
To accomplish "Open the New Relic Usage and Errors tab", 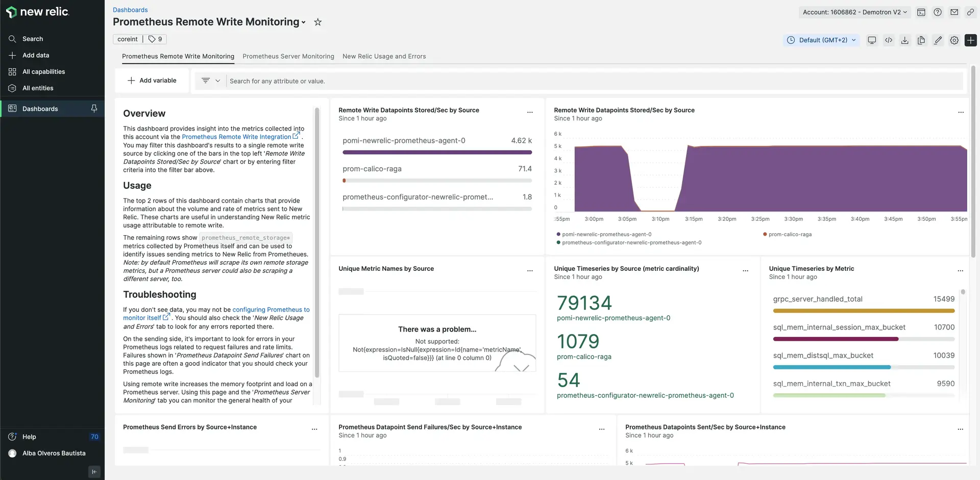I will tap(384, 57).
